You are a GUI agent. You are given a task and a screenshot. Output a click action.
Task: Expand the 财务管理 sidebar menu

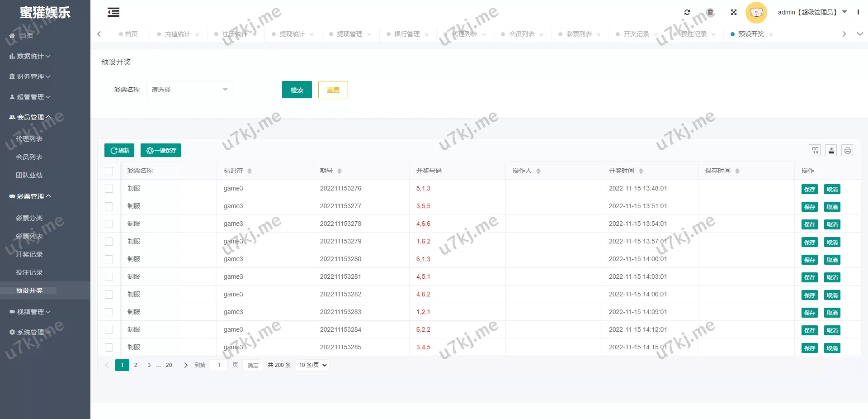30,76
